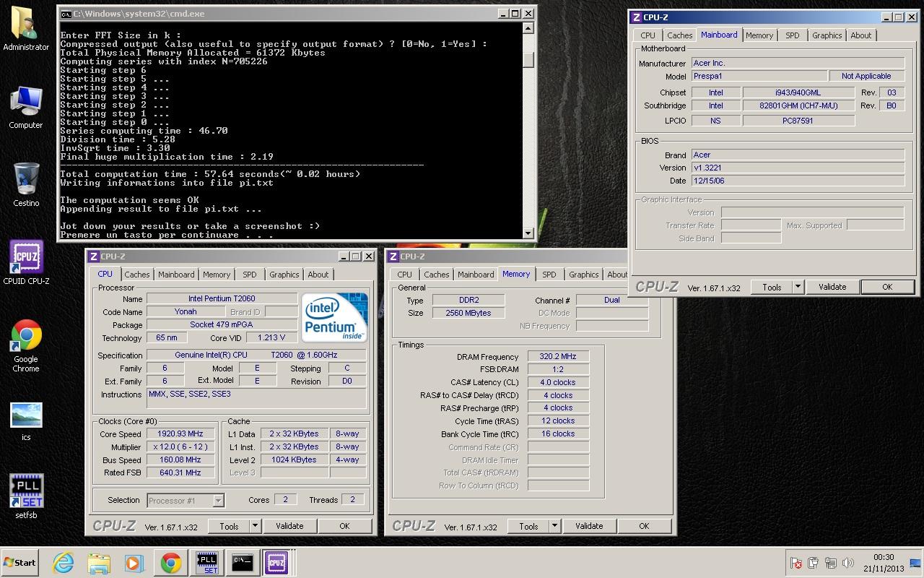Image resolution: width=924 pixels, height=578 pixels.
Task: Click the Core Speed 1920.93 MHz field
Action: [180, 434]
